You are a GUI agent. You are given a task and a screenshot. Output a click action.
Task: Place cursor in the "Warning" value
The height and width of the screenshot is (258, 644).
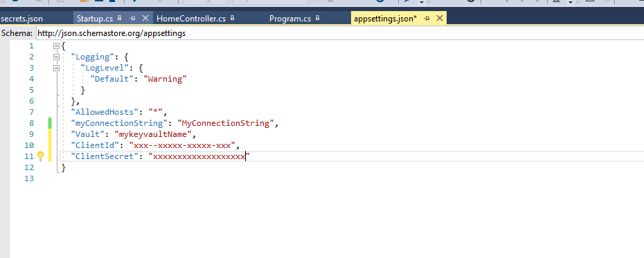click(x=165, y=79)
